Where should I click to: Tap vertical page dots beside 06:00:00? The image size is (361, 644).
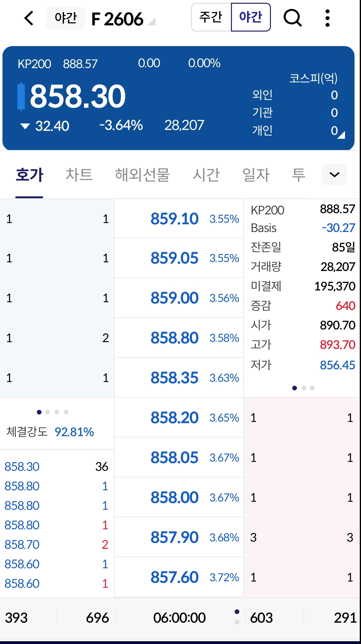coord(237,617)
